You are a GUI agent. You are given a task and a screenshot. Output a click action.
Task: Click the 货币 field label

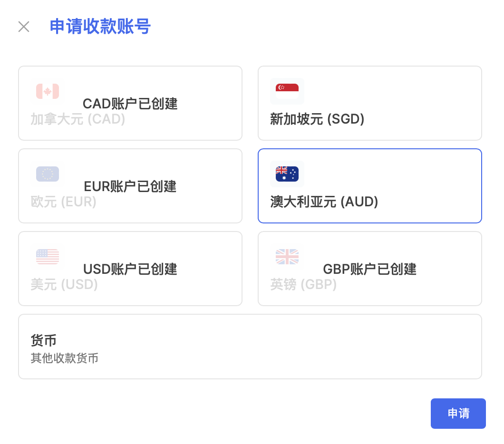(43, 340)
